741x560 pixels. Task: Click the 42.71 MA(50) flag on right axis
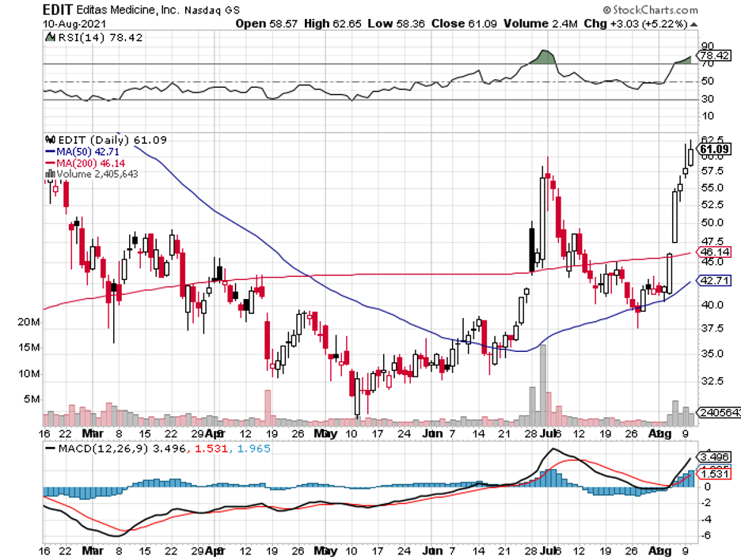tap(715, 281)
